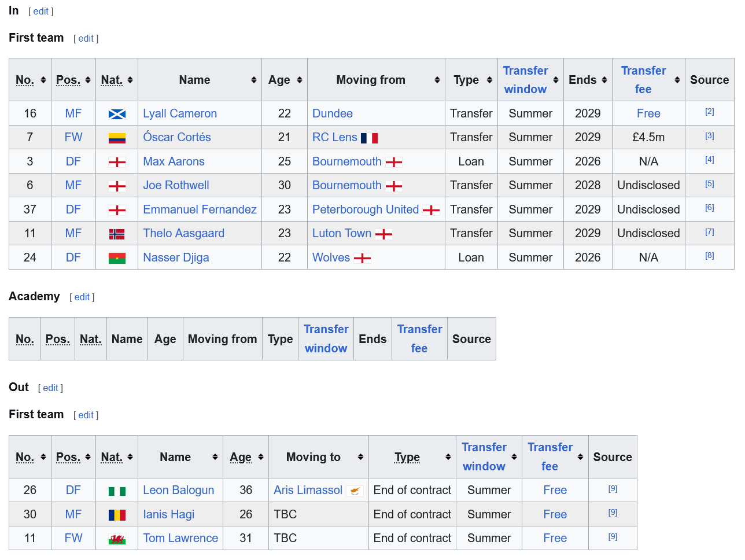Viewport: 745px width, 560px height.
Task: Open Free fee link in Ianis Hagi row
Action: tap(555, 515)
